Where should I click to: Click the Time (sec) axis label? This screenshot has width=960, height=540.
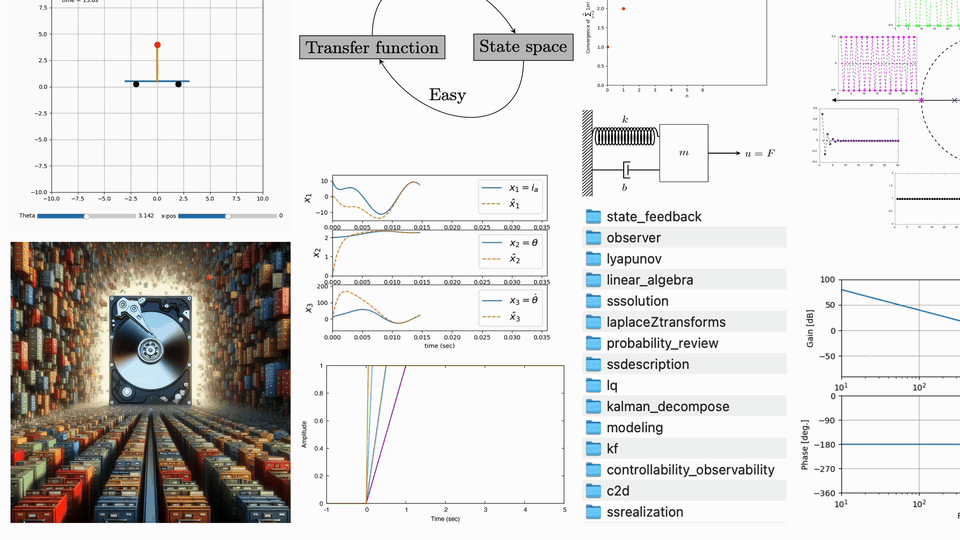(x=445, y=519)
